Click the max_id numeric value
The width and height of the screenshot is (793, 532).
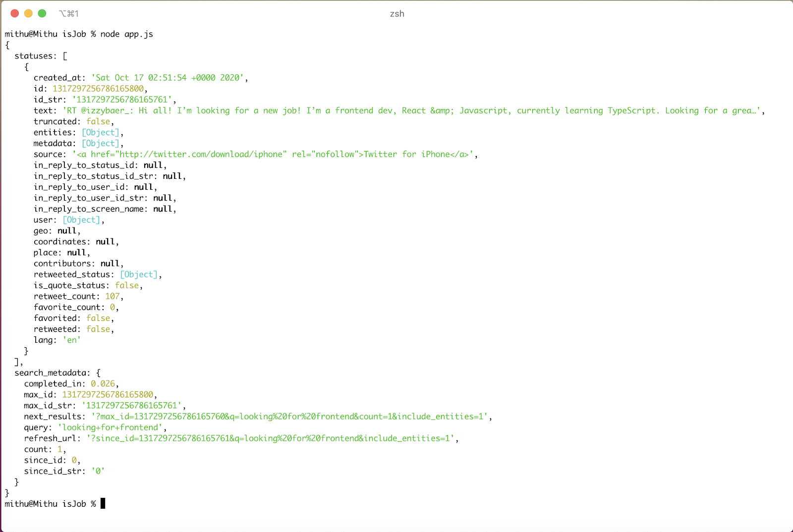(x=108, y=394)
